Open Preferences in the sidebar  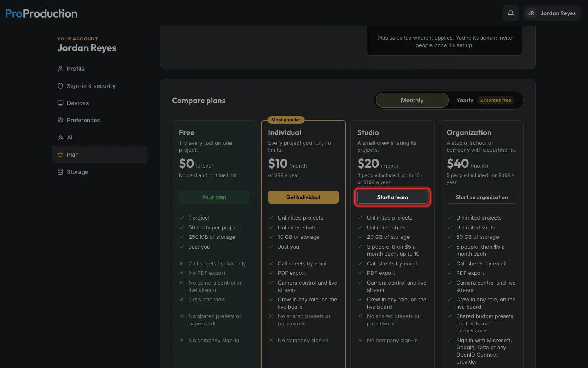point(100,120)
